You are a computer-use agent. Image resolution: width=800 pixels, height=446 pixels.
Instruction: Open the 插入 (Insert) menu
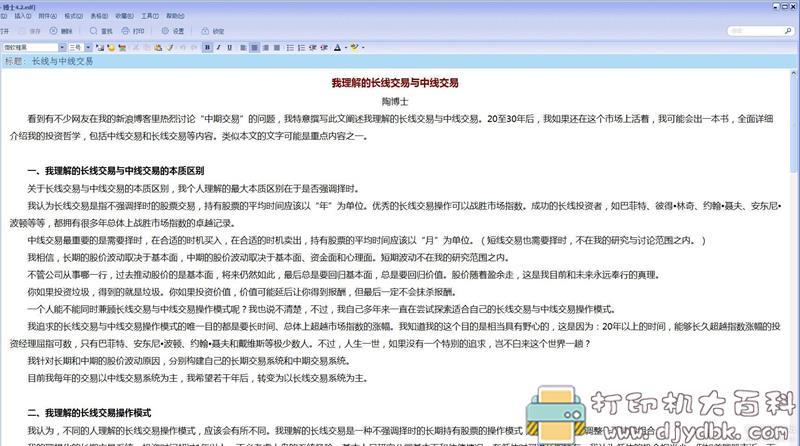(x=22, y=16)
